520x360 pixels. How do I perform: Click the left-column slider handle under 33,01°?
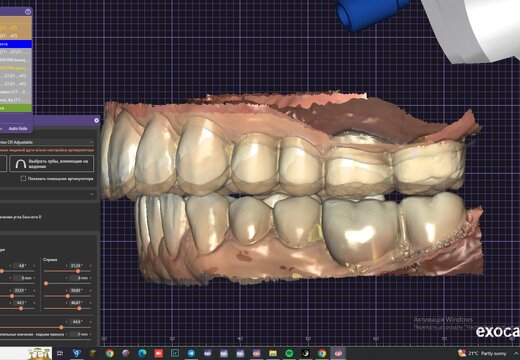coord(12,296)
